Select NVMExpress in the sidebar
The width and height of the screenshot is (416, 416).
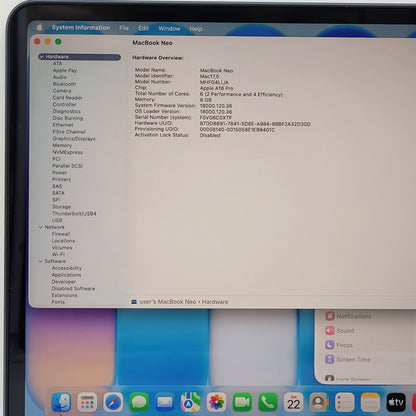[67, 152]
